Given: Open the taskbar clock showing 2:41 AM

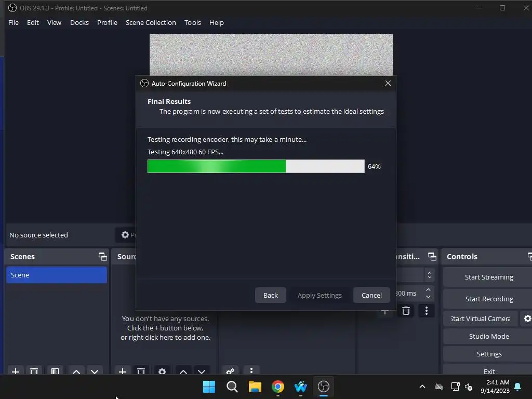Looking at the screenshot, I should 495,387.
